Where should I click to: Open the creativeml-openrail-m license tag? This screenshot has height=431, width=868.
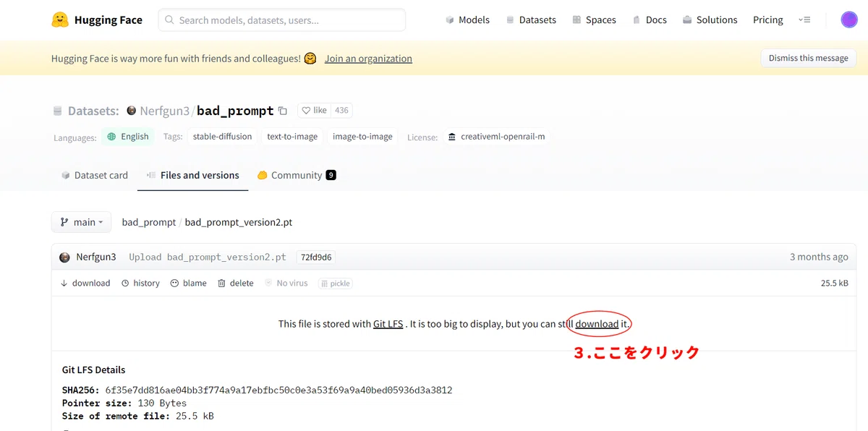496,136
